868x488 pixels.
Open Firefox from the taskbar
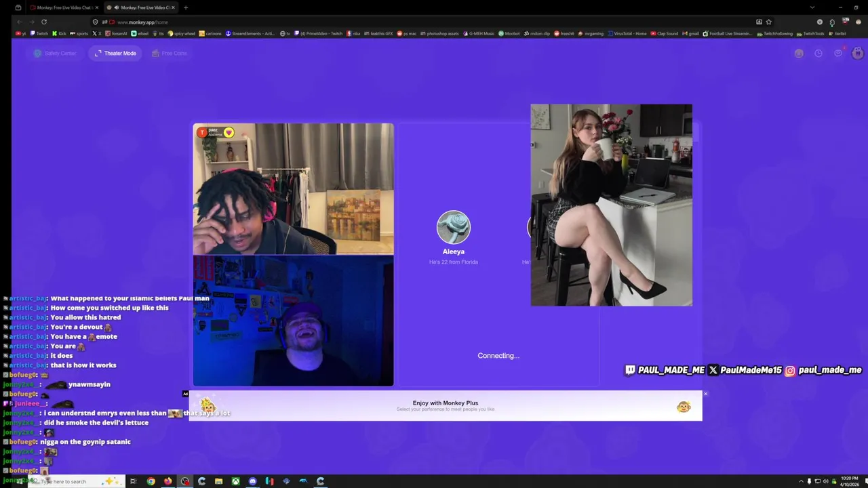167,481
